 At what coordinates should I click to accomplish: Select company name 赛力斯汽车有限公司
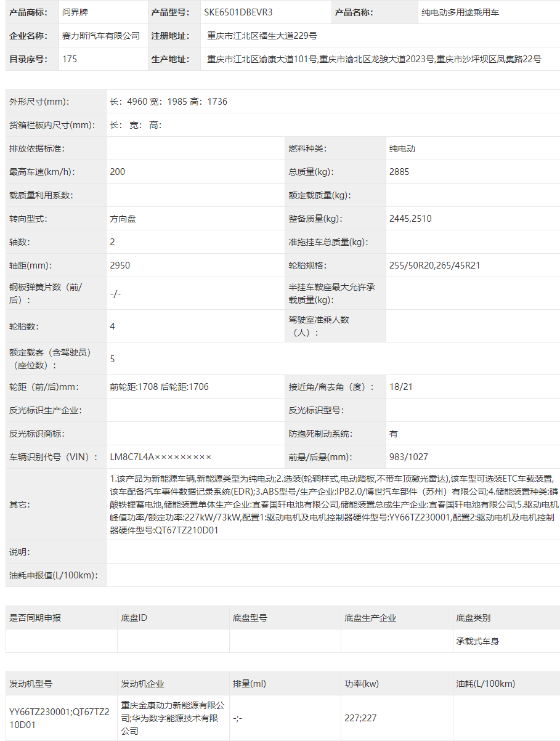pos(101,36)
